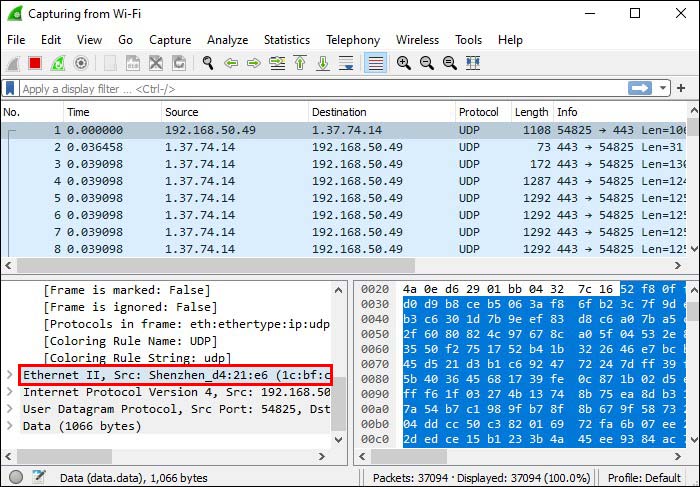Image resolution: width=700 pixels, height=487 pixels.
Task: Go to the first packet arrow icon
Action: click(300, 63)
